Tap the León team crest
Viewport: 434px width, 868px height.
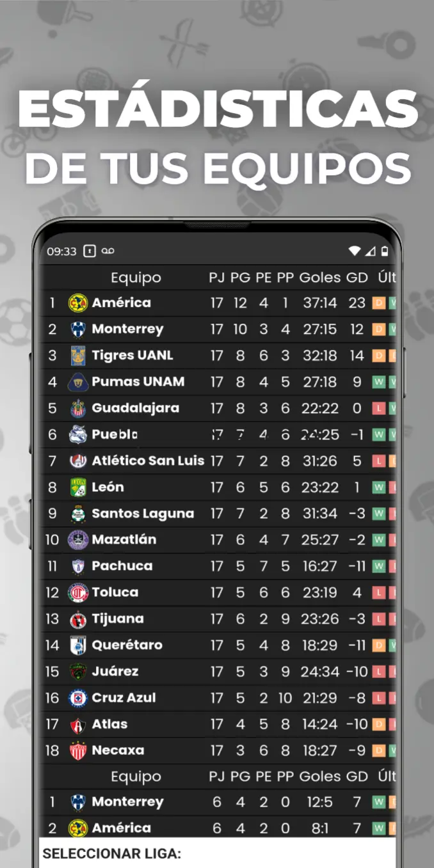click(77, 487)
